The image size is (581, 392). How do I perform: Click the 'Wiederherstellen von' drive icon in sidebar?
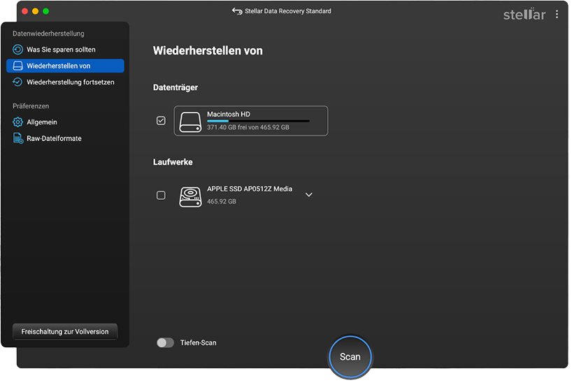18,66
